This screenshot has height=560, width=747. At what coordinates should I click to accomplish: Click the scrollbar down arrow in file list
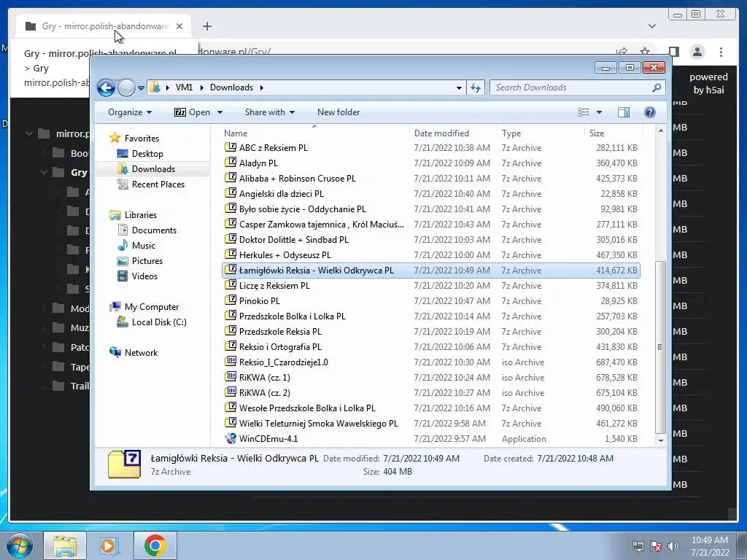660,440
